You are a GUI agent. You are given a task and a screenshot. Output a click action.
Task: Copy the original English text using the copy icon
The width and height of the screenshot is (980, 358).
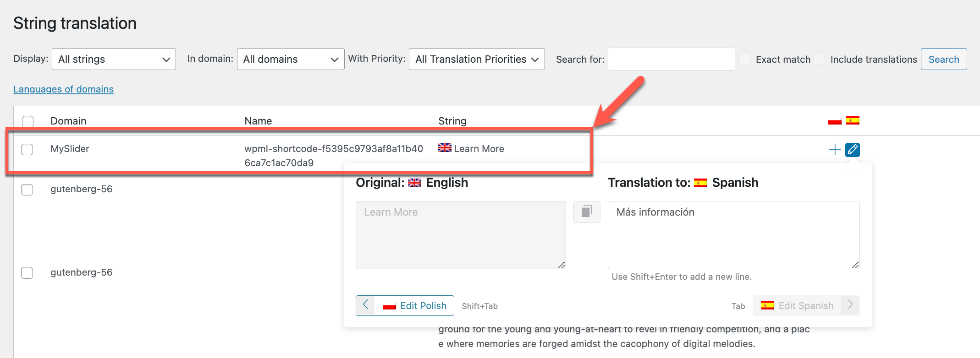pyautogui.click(x=586, y=212)
